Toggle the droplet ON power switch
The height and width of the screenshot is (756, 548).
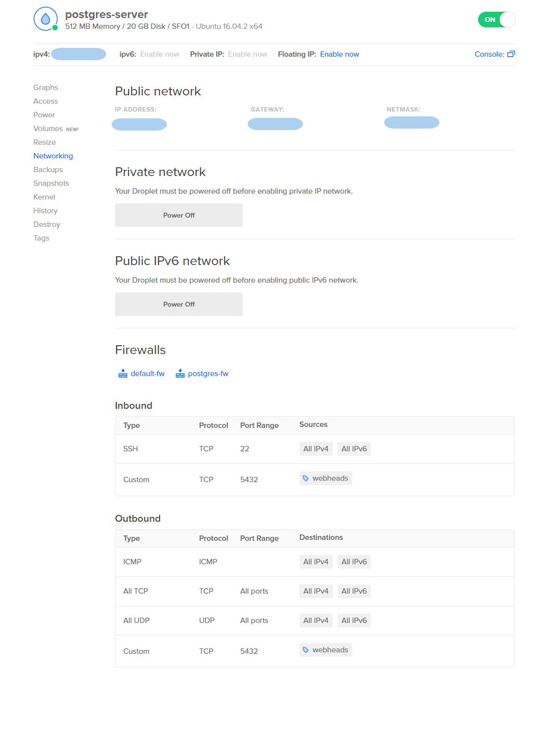click(x=496, y=20)
